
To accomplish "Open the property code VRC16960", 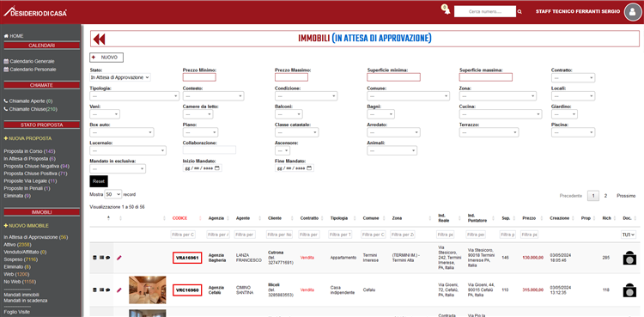I will point(187,290).
